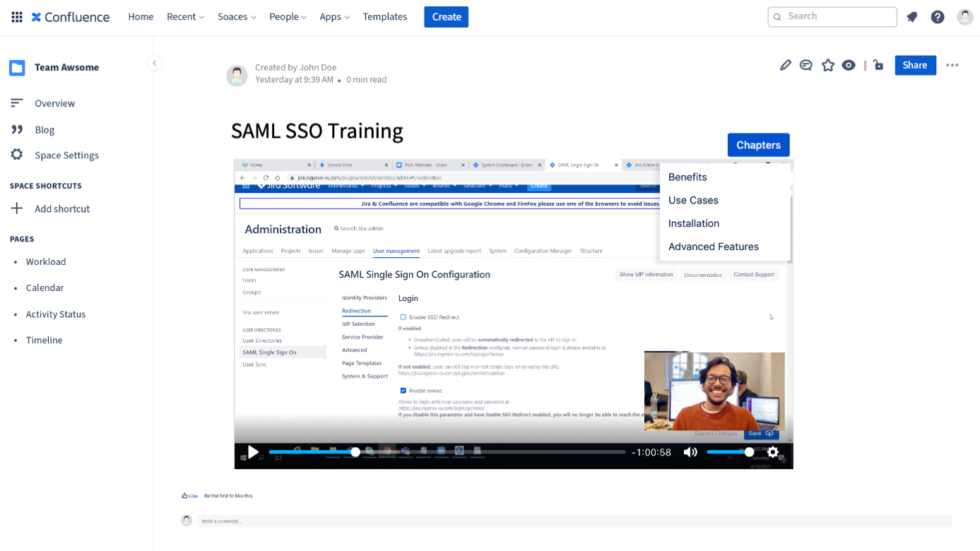The width and height of the screenshot is (980, 551).
Task: Toggle the watch eye icon
Action: (849, 65)
